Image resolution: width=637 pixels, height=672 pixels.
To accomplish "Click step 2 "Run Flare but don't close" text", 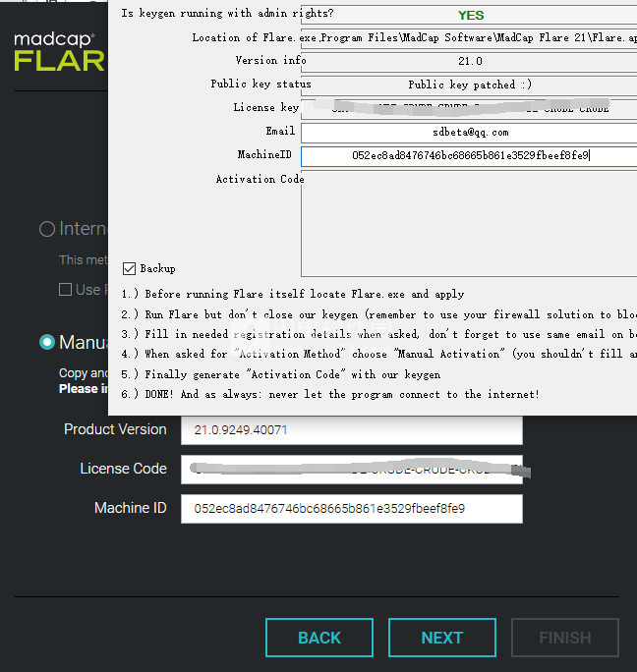I will click(378, 314).
